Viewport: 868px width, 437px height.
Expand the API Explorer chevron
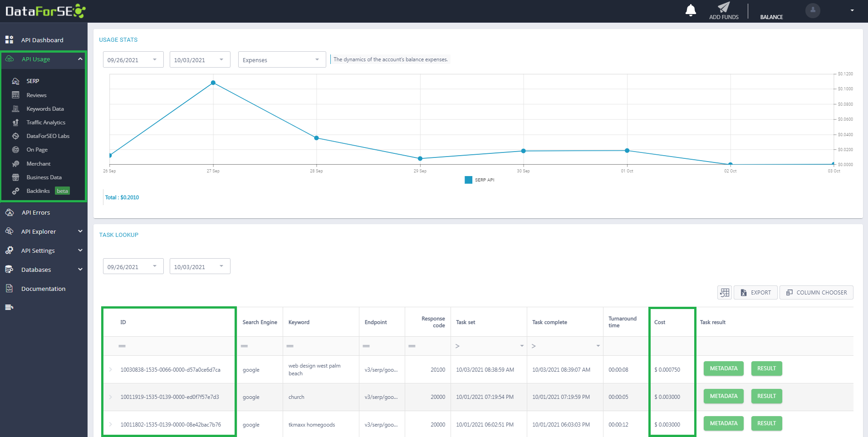click(80, 231)
